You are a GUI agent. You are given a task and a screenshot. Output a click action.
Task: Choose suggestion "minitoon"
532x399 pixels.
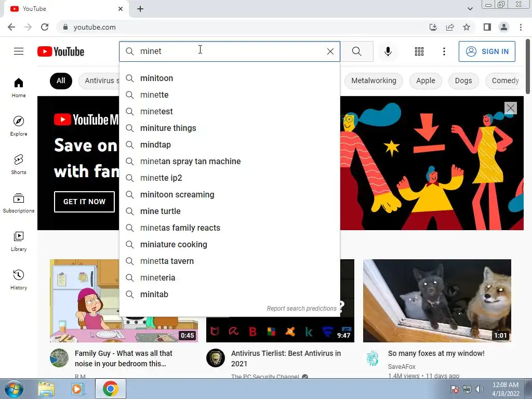(229, 78)
